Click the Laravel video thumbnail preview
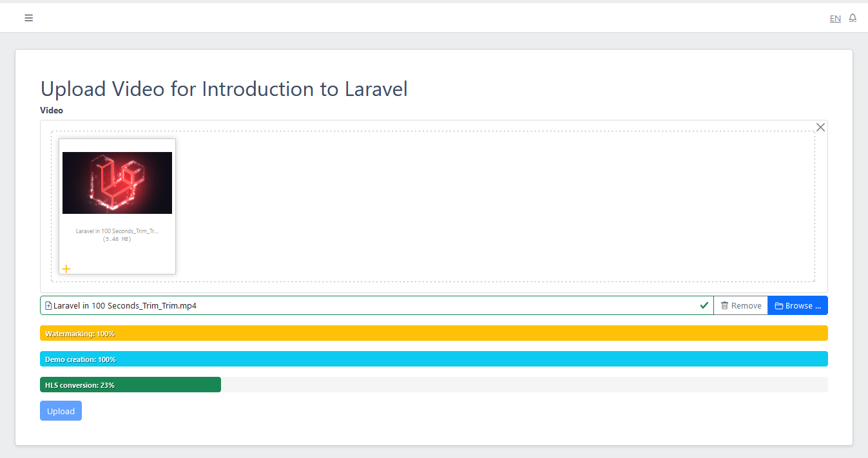Screen dimensions: 868x458 (x=117, y=182)
